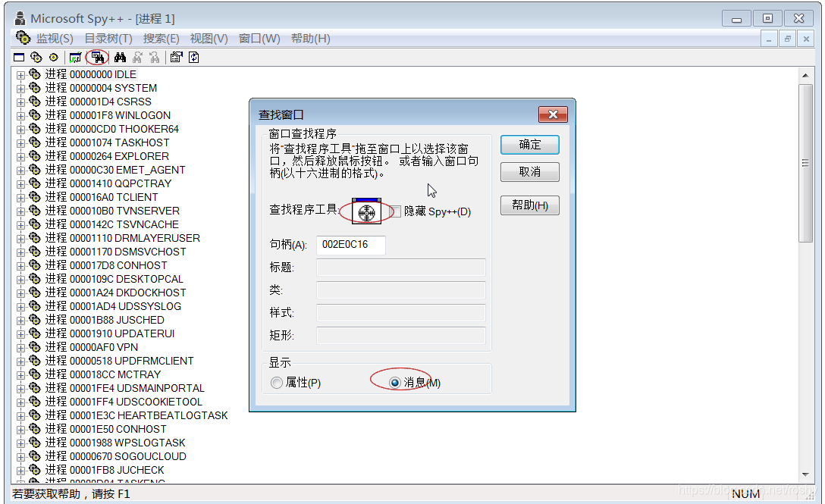Expand process 00001170 DSMSVCHOST node

click(x=20, y=252)
